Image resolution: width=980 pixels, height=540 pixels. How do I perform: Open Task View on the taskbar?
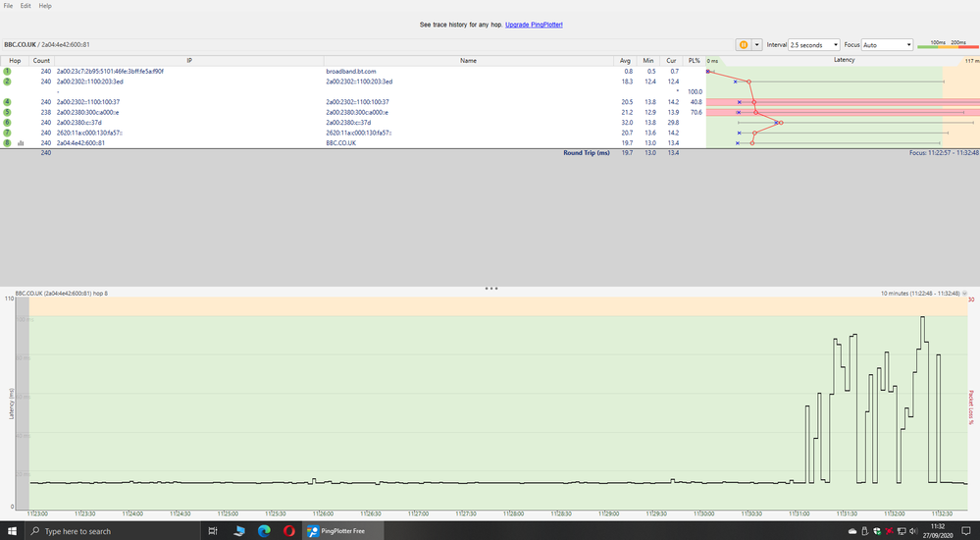[212, 531]
